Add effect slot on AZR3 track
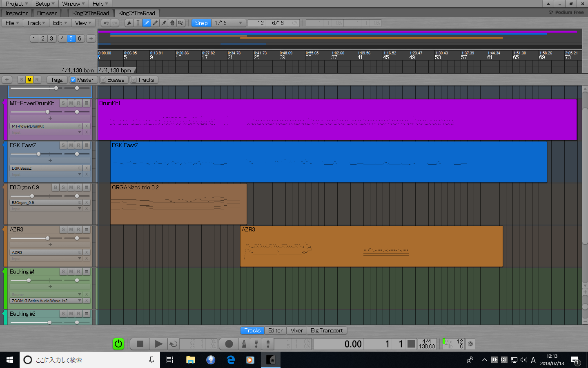588x368 pixels. click(x=50, y=245)
